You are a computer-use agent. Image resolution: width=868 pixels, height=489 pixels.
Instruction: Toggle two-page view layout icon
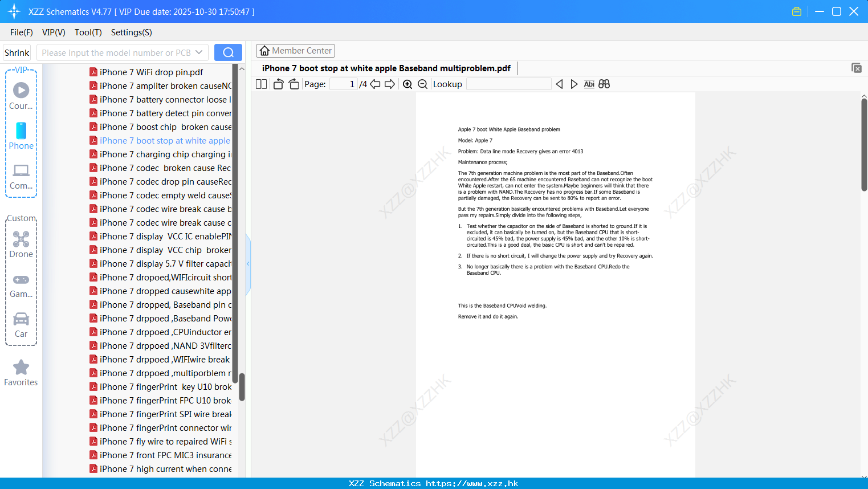[x=261, y=84]
